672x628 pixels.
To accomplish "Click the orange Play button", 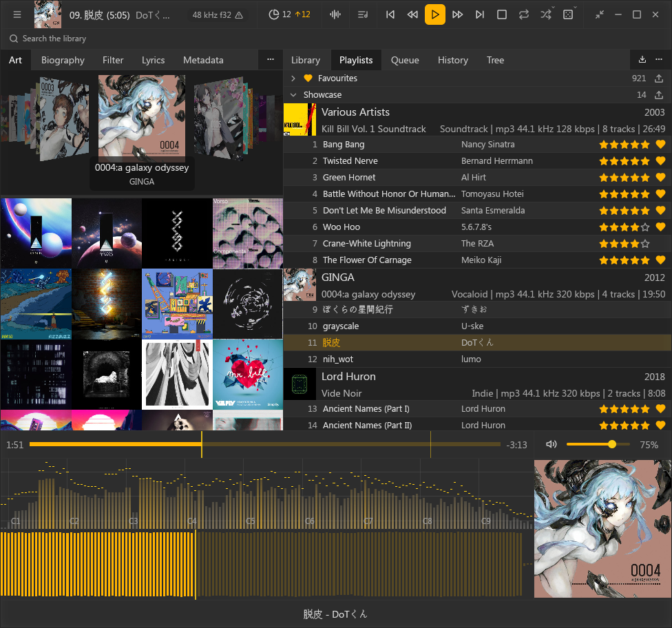I will [x=435, y=14].
